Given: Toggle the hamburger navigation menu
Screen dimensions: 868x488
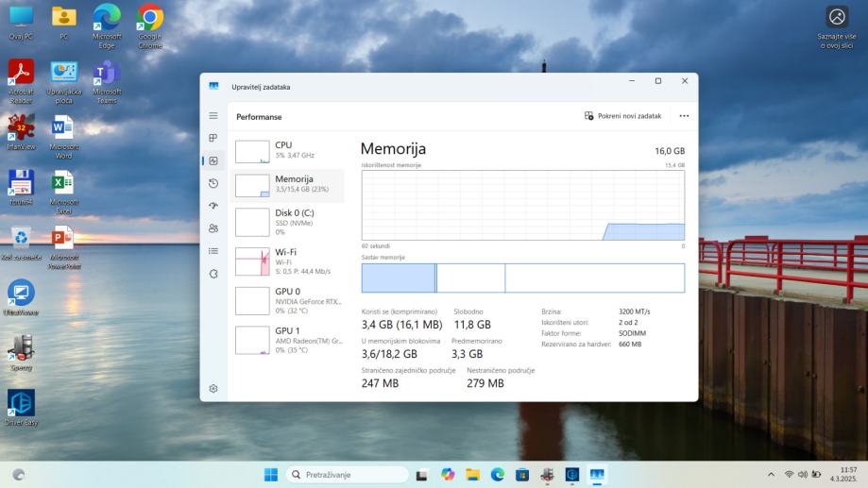Looking at the screenshot, I should click(213, 115).
